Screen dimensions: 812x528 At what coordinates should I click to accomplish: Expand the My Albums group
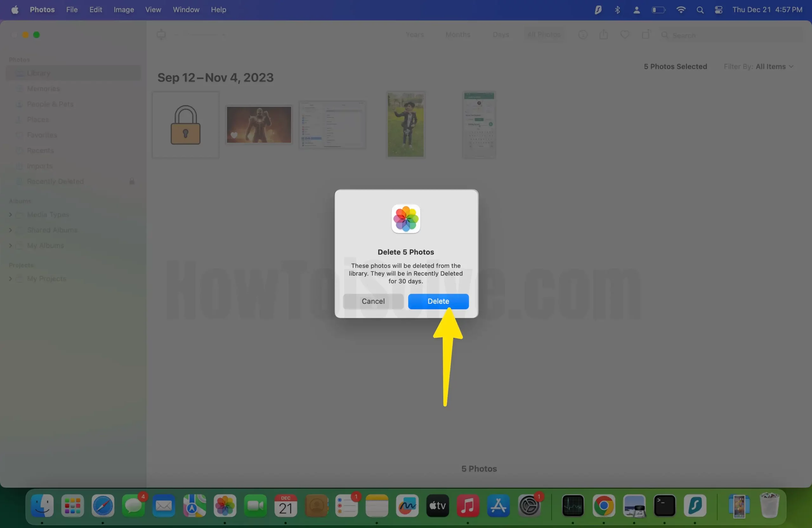coord(10,245)
